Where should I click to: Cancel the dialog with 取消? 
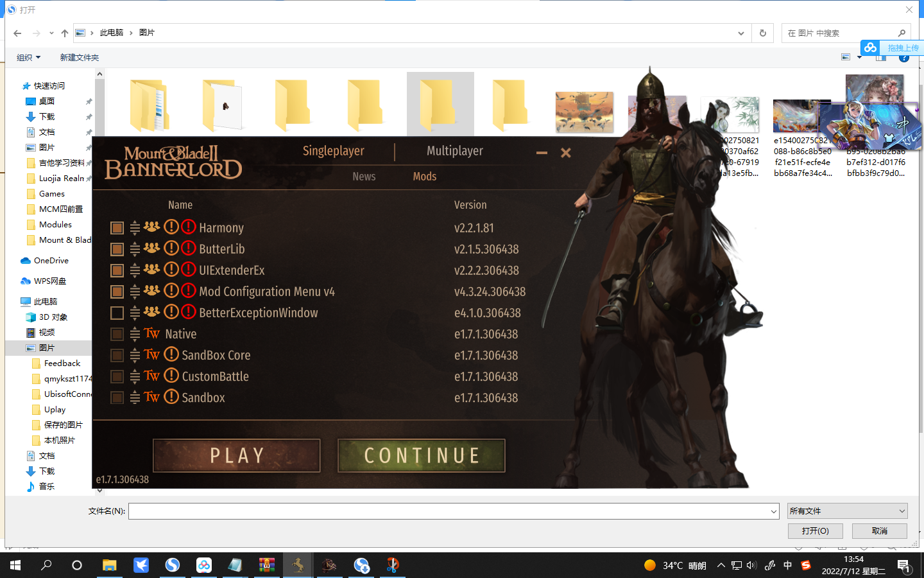click(x=880, y=531)
